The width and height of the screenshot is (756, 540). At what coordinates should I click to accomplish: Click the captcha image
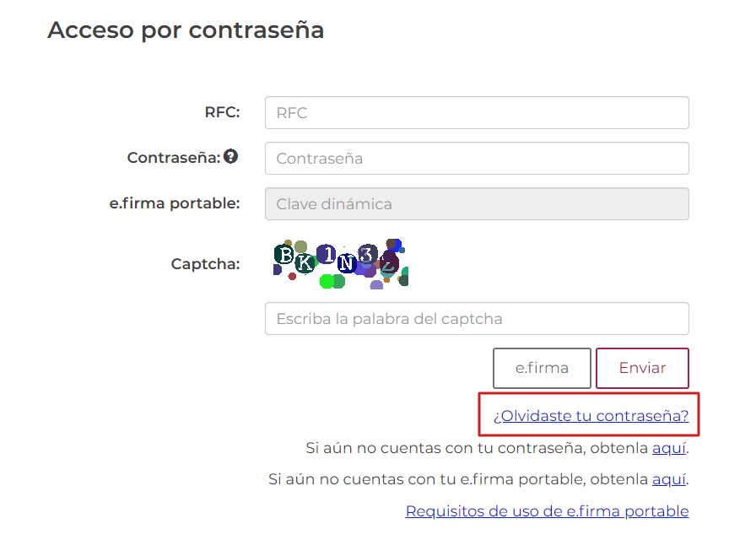[x=341, y=263]
